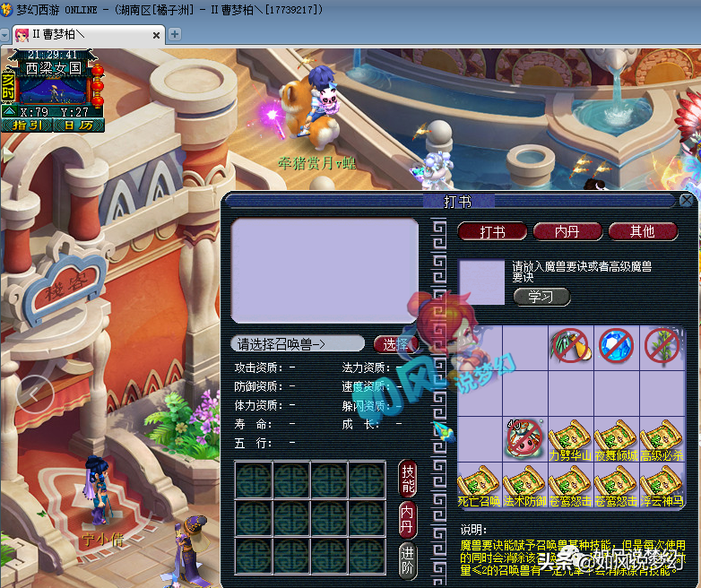Open the 内丹 side tab near skills grid
701x588 pixels.
click(407, 520)
